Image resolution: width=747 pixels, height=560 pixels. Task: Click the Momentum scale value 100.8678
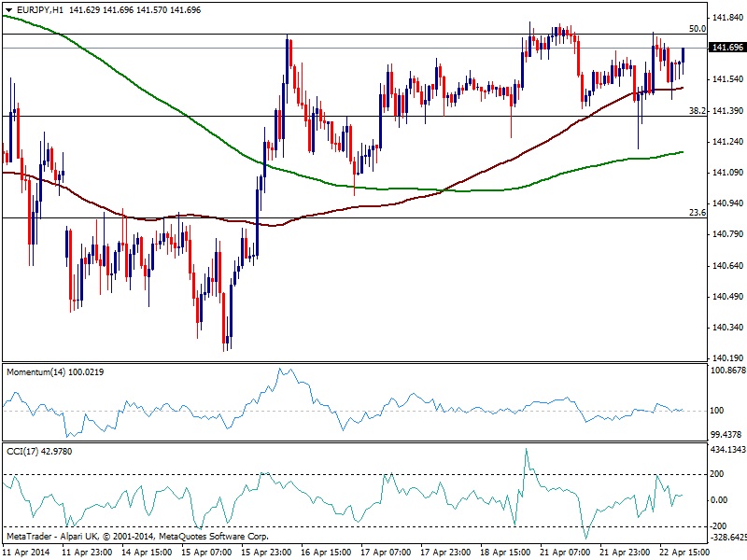click(727, 370)
